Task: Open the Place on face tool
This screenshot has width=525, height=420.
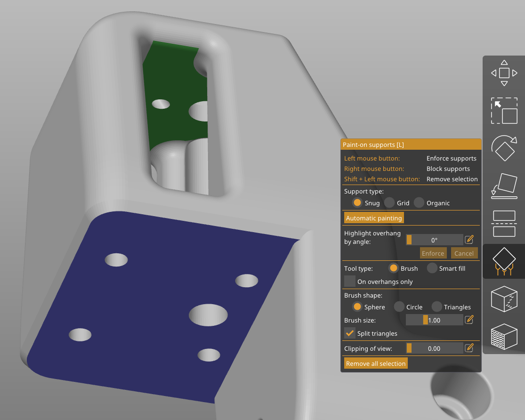Action: (504, 185)
